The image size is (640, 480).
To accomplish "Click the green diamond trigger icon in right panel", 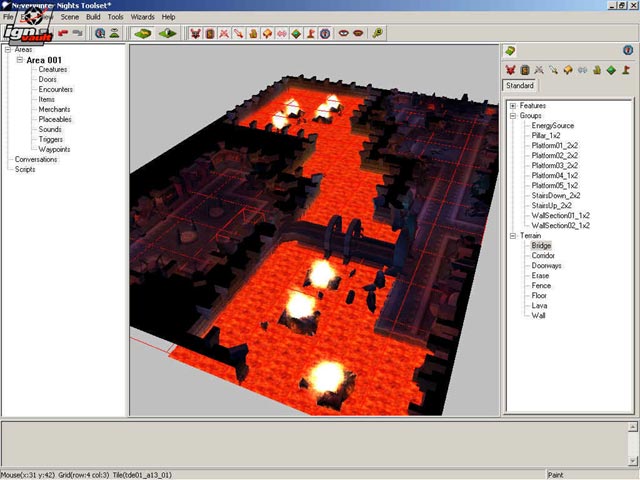I will [610, 70].
